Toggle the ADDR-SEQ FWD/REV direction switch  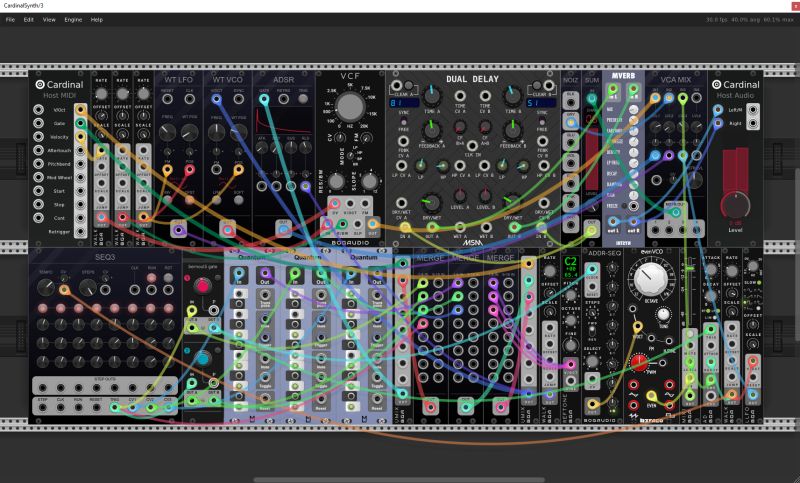click(592, 329)
